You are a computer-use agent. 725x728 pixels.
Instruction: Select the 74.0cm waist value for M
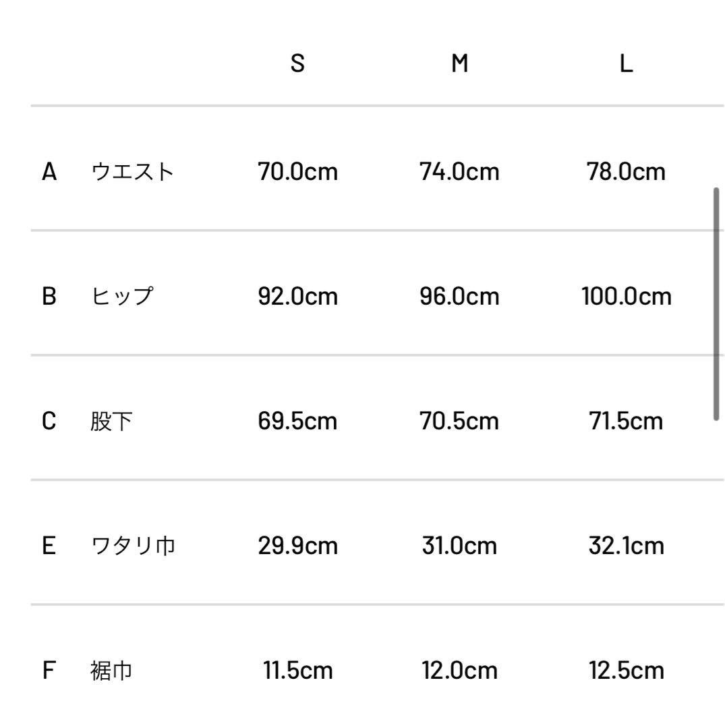(x=459, y=172)
